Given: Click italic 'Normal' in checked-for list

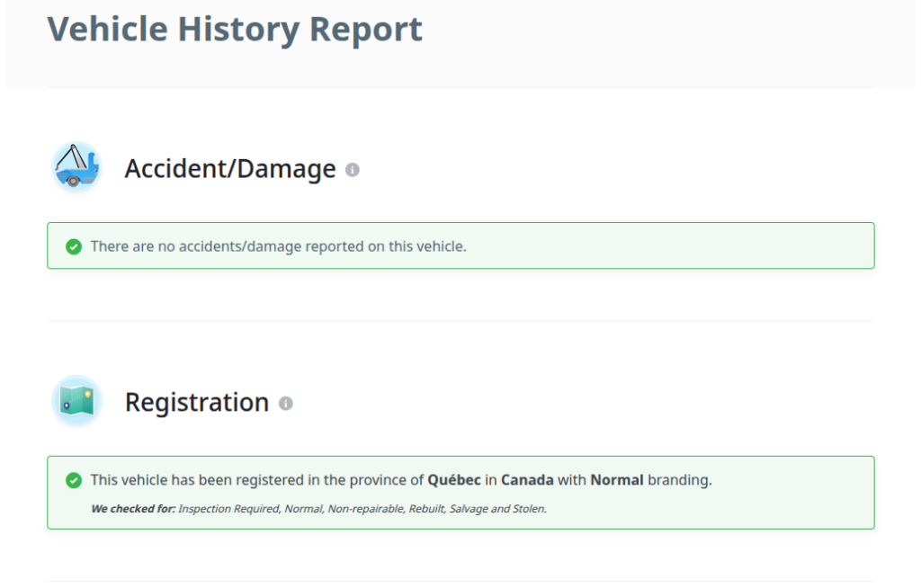Looking at the screenshot, I should click(302, 509).
